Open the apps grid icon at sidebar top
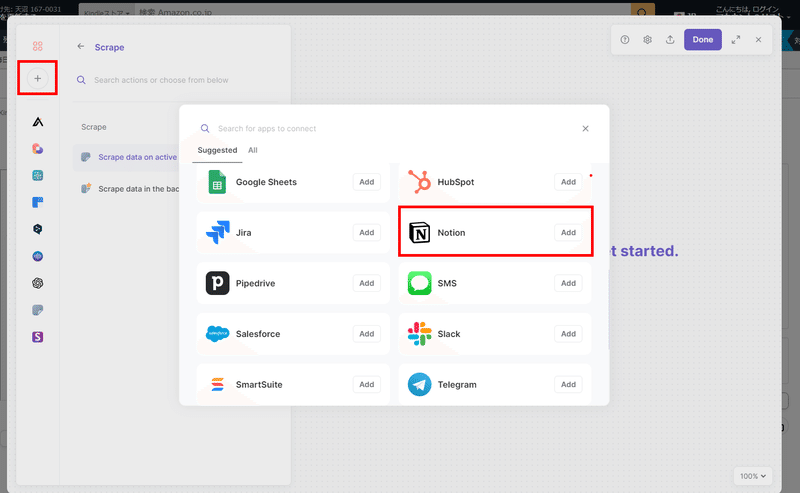Screen dimensions: 800x493 click(x=37, y=46)
